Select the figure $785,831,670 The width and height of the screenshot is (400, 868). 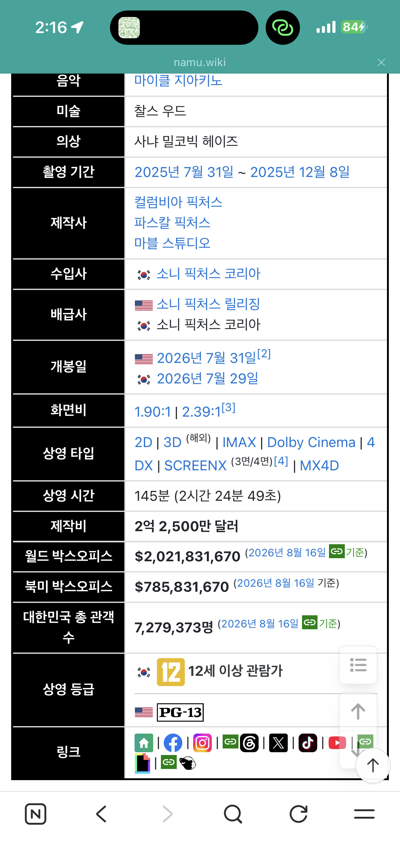tap(181, 587)
